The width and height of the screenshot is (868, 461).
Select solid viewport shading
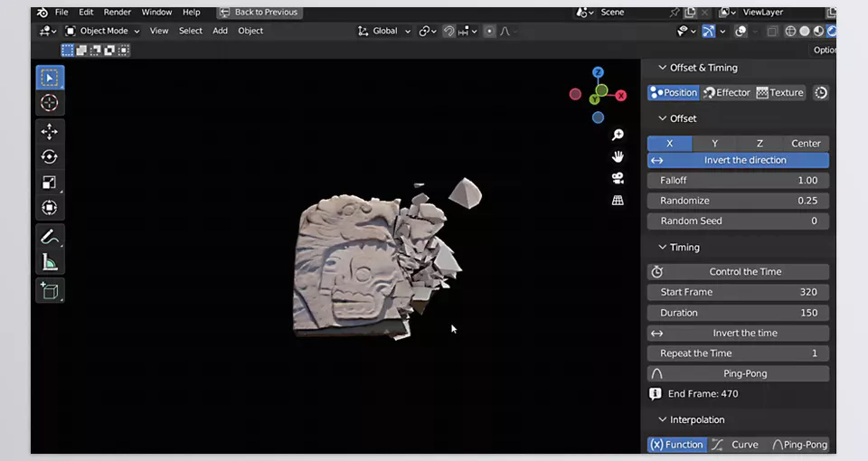(x=805, y=31)
